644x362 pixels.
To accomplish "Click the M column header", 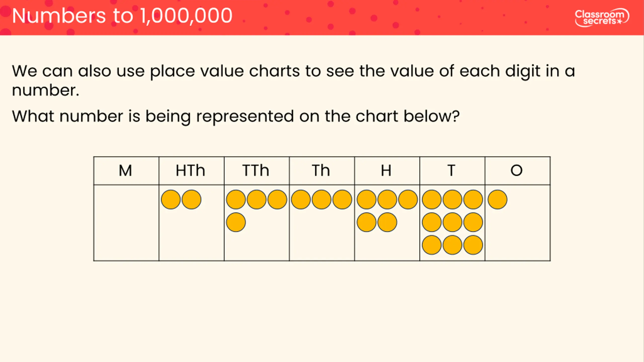I will point(126,171).
